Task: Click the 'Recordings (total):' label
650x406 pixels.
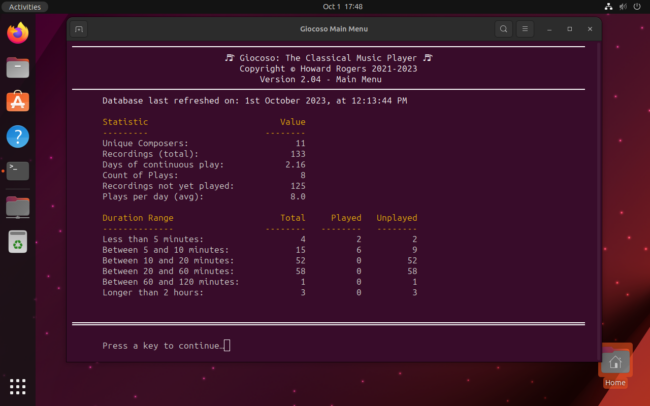Action: 150,154
